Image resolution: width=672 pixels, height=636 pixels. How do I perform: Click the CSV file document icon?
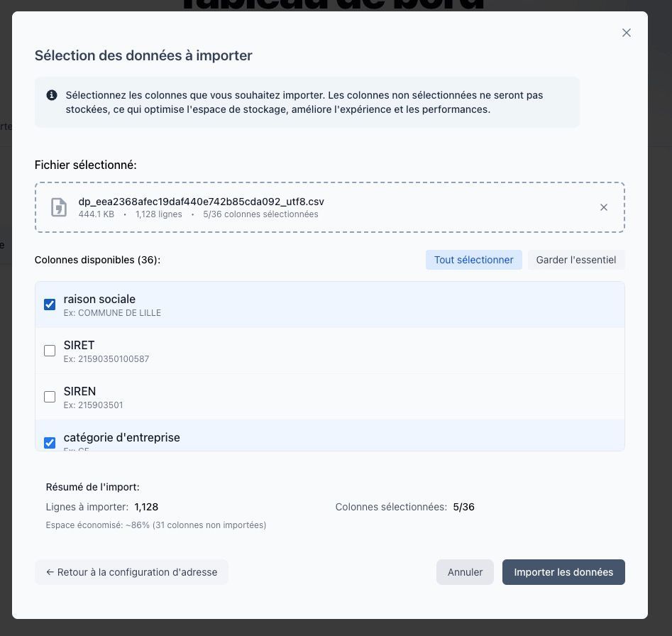click(x=60, y=207)
